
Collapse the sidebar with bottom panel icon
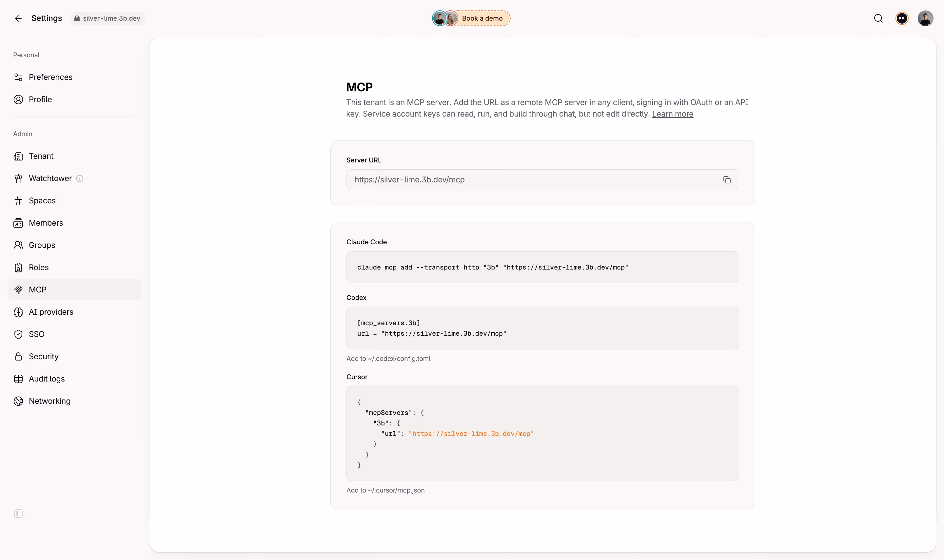[18, 513]
